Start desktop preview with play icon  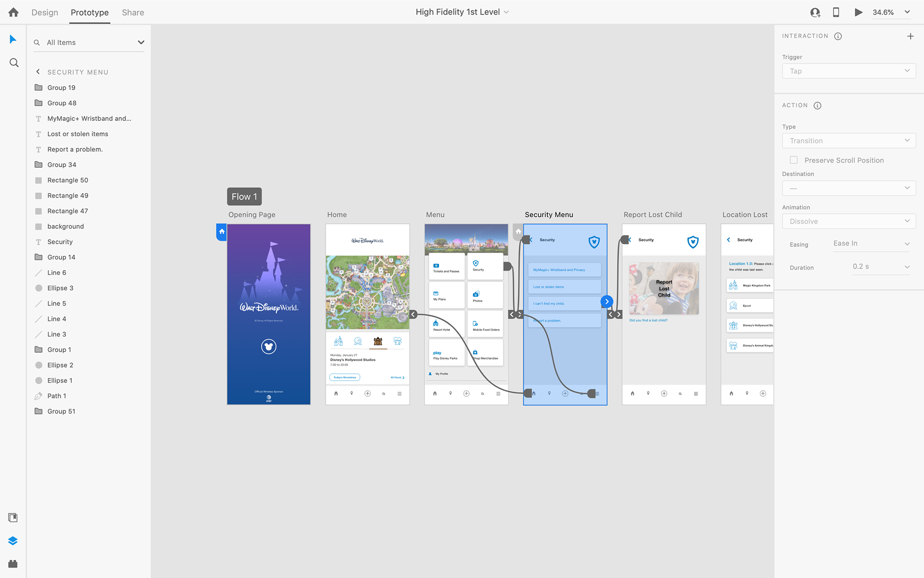[858, 12]
